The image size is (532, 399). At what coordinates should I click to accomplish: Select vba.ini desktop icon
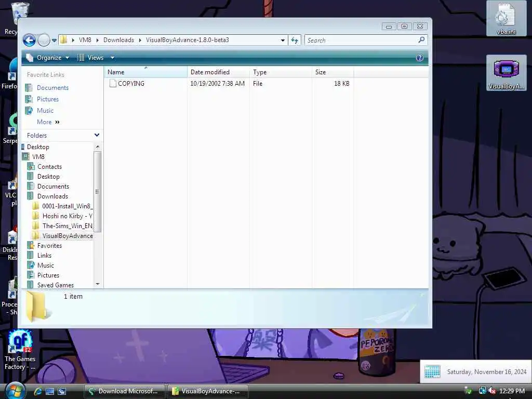click(x=506, y=19)
